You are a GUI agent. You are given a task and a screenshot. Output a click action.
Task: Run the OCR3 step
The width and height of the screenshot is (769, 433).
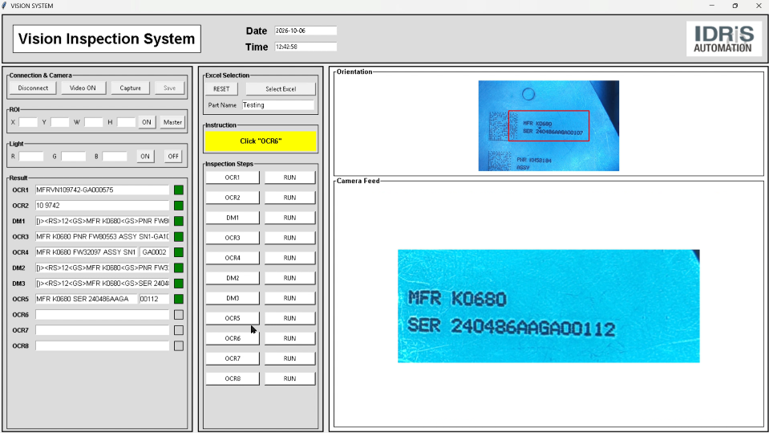290,238
